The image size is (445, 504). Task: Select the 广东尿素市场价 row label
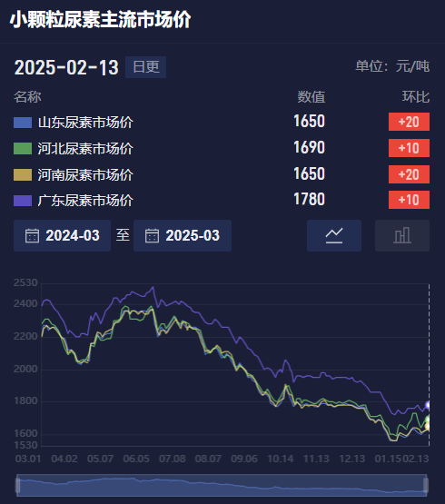(x=85, y=201)
